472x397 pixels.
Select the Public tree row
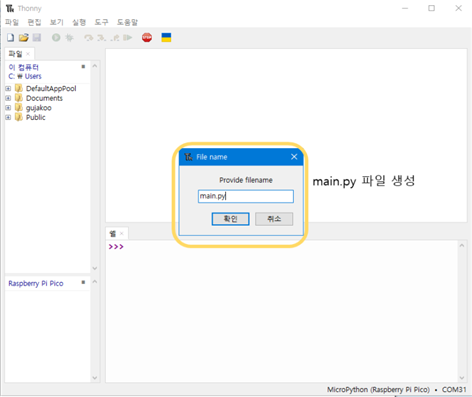coord(48,117)
